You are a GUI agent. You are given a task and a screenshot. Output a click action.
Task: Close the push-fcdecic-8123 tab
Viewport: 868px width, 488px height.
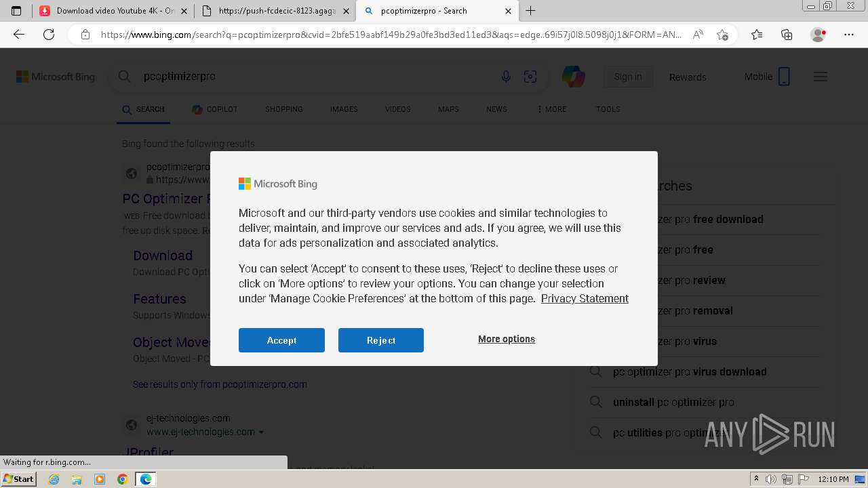click(346, 11)
